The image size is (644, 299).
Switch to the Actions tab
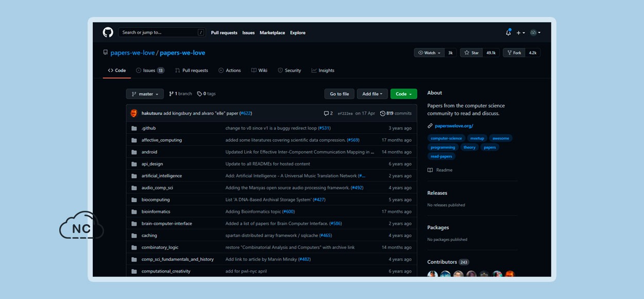coord(230,70)
